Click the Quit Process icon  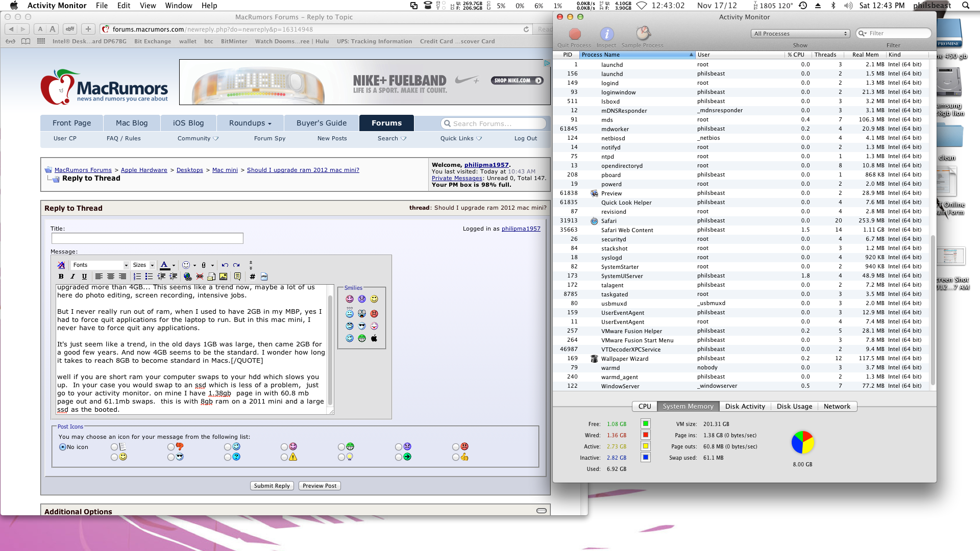tap(575, 34)
